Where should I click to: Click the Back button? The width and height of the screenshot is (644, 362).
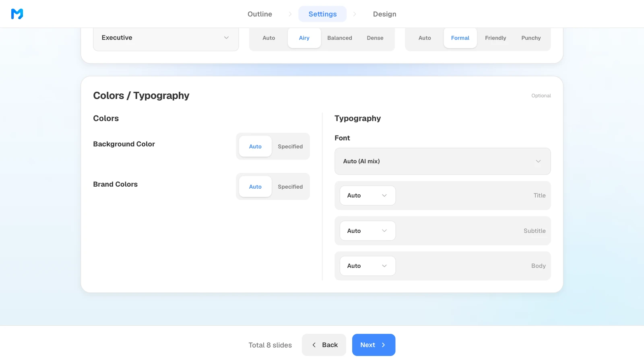pos(324,345)
